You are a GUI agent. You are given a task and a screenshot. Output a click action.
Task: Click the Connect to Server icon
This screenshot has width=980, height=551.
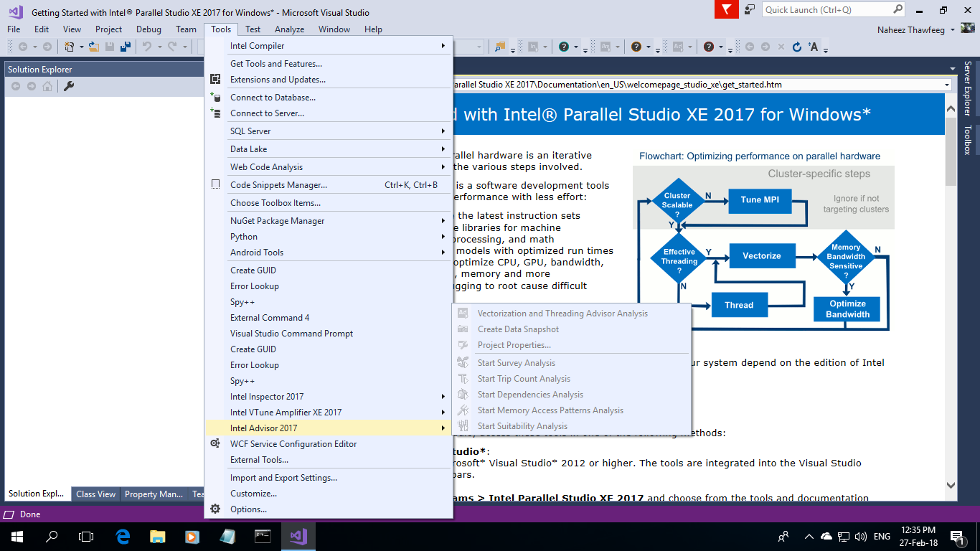[215, 113]
